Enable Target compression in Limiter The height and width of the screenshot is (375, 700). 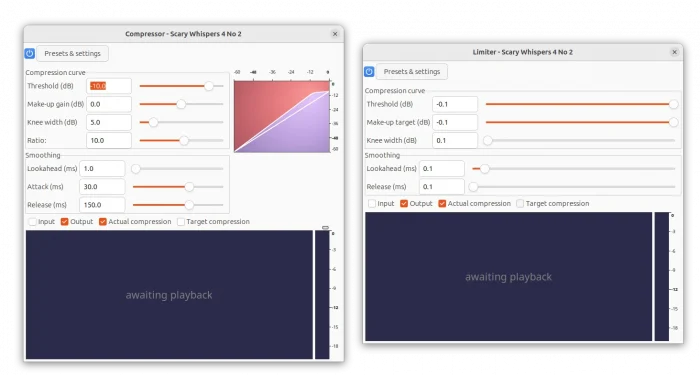pyautogui.click(x=520, y=204)
